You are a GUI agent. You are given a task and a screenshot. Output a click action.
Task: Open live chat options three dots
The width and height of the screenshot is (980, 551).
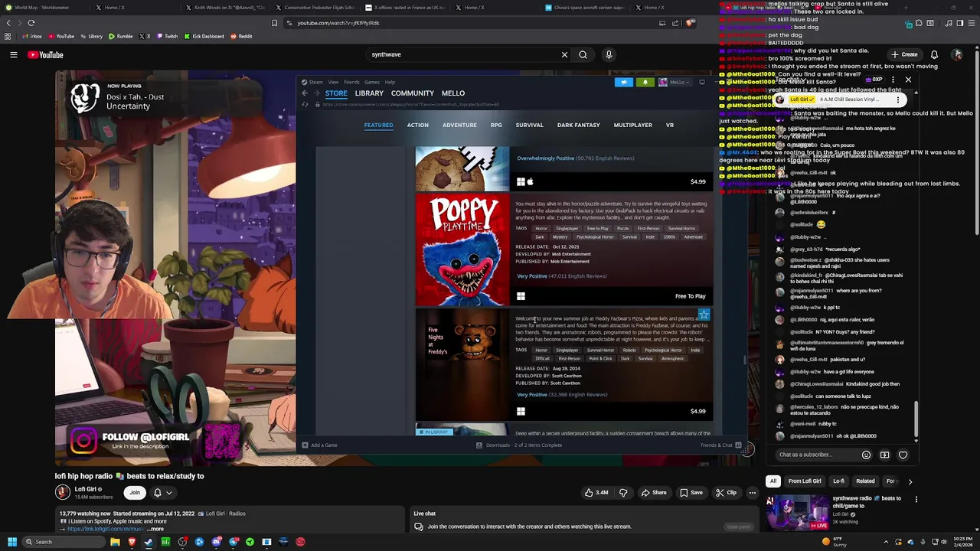[893, 80]
